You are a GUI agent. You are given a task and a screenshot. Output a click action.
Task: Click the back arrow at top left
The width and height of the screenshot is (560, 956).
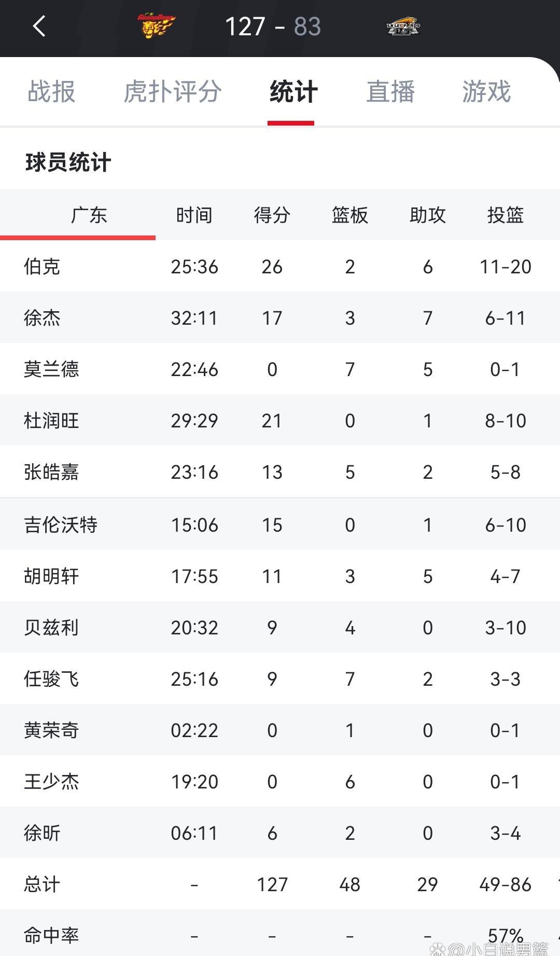[39, 27]
